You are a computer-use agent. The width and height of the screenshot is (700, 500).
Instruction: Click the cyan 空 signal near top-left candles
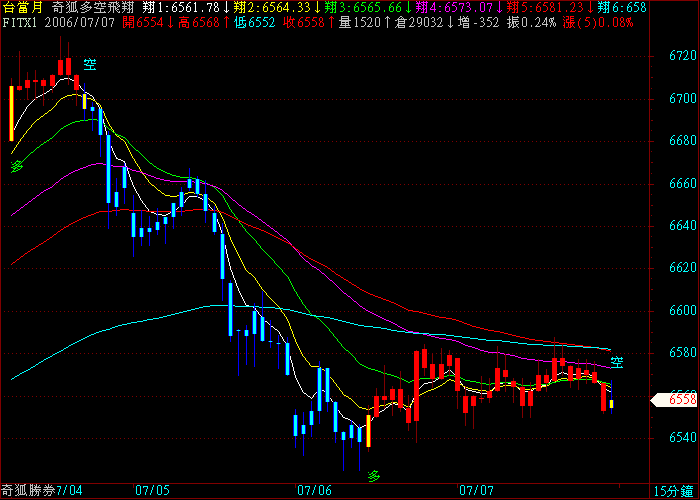(x=90, y=66)
